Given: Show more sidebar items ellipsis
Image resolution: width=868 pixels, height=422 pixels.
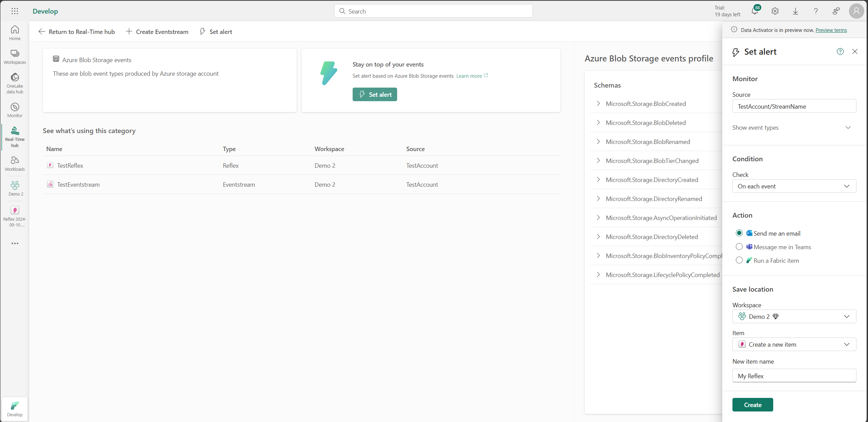Looking at the screenshot, I should 15,243.
